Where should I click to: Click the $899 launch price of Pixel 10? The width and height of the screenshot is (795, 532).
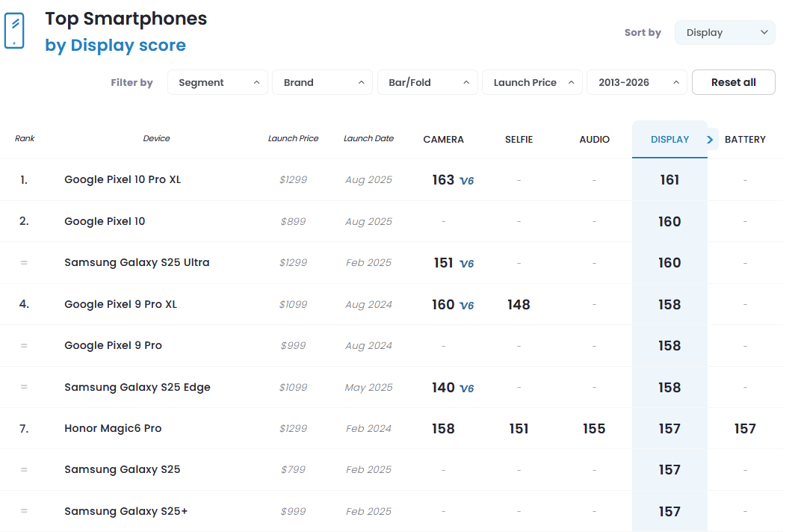pos(293,222)
